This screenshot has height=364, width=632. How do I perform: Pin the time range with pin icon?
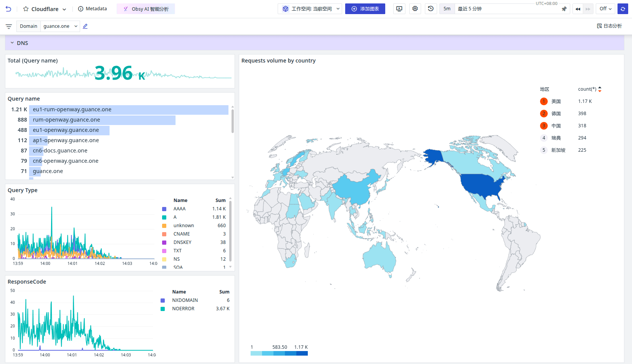[x=564, y=9]
